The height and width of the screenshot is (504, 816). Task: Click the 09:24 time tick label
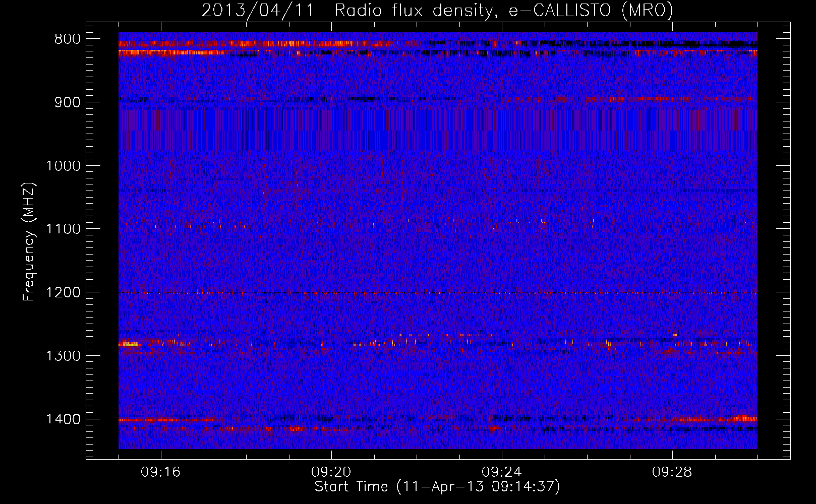click(502, 472)
